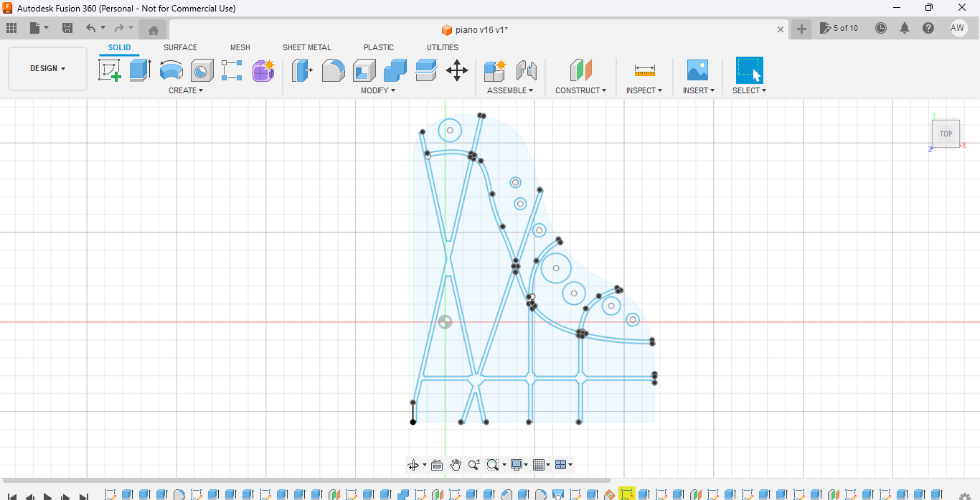The image size is (980, 500).
Task: Click the timeline horizontal scrollbar
Action: [x=306, y=480]
